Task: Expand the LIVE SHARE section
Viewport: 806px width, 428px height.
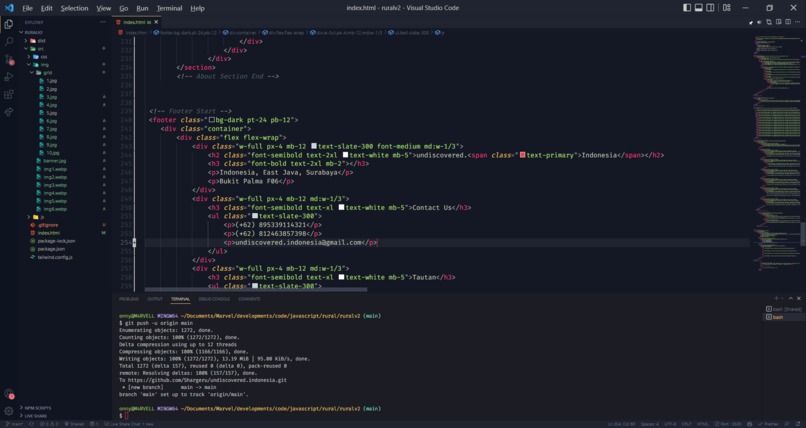Action: (35, 416)
